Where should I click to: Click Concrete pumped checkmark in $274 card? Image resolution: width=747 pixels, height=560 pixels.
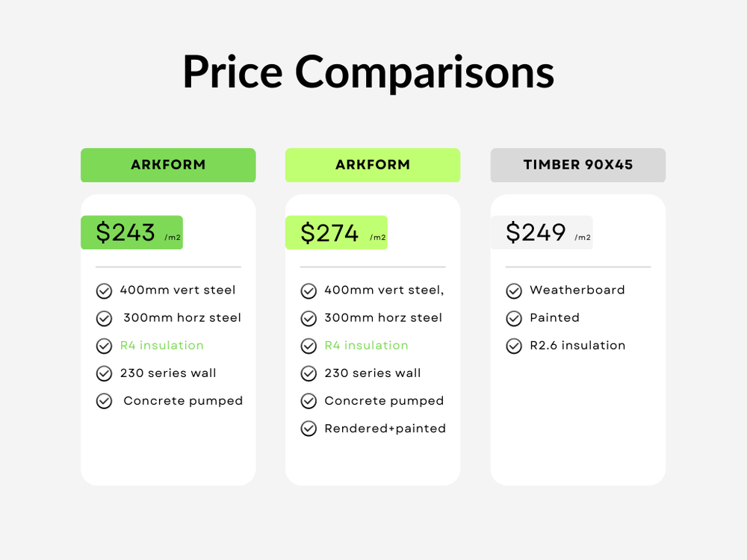[x=309, y=401]
